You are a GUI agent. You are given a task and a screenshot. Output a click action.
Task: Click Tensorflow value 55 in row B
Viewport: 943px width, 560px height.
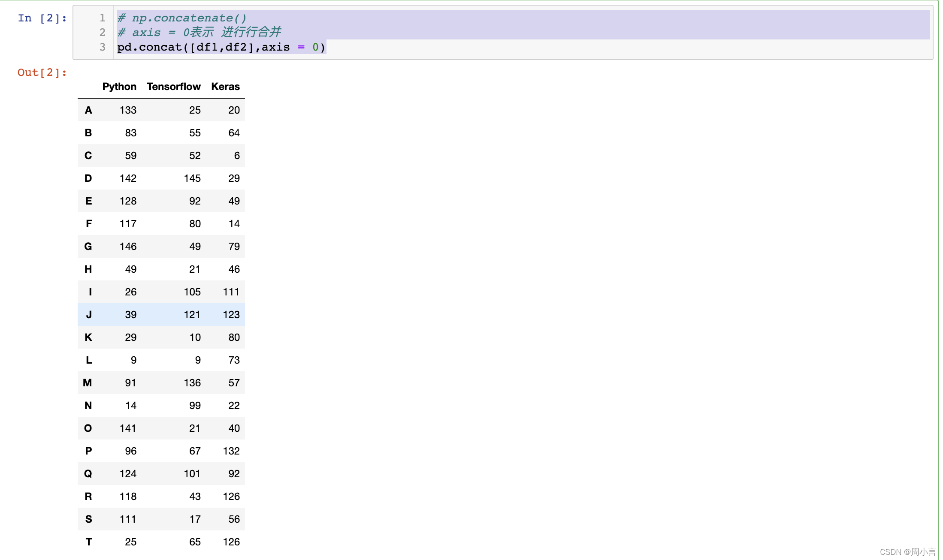[x=195, y=133]
